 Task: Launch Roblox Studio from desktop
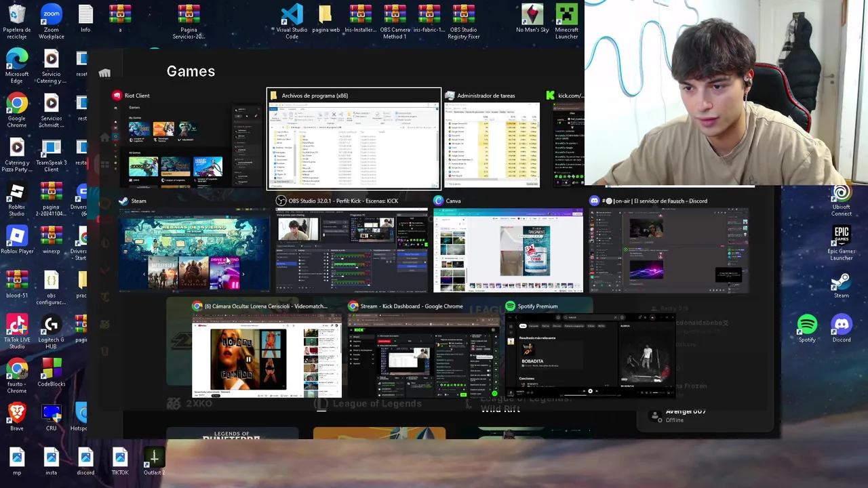(x=16, y=199)
